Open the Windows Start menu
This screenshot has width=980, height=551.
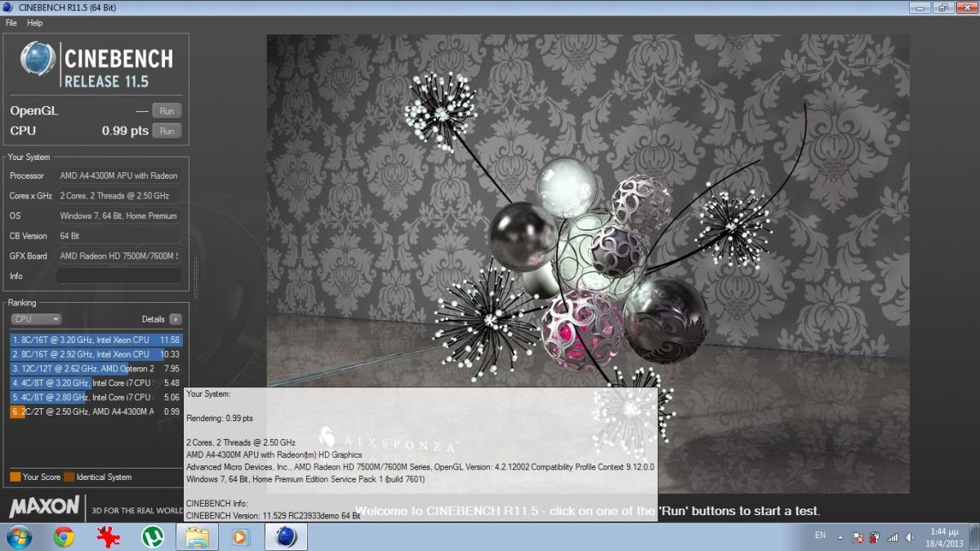(x=19, y=536)
